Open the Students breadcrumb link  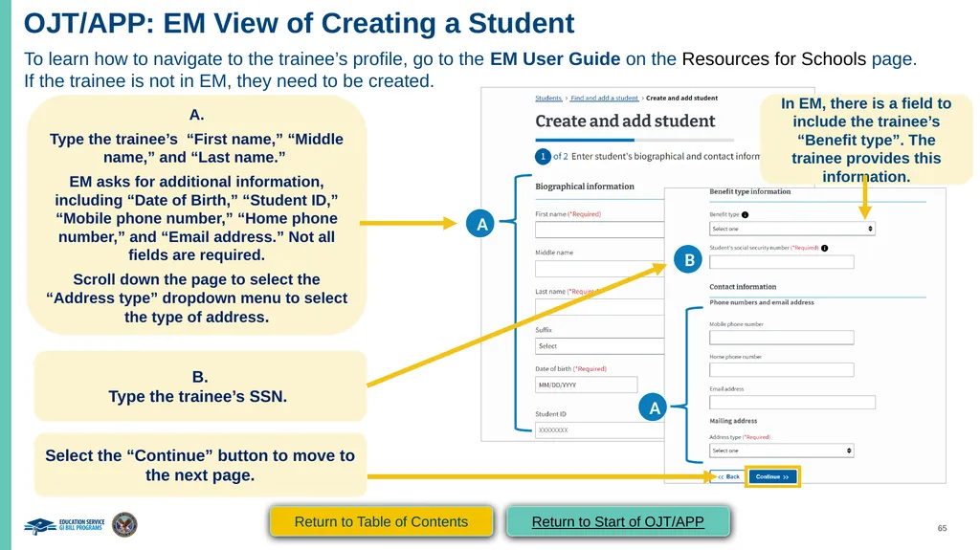(x=548, y=99)
